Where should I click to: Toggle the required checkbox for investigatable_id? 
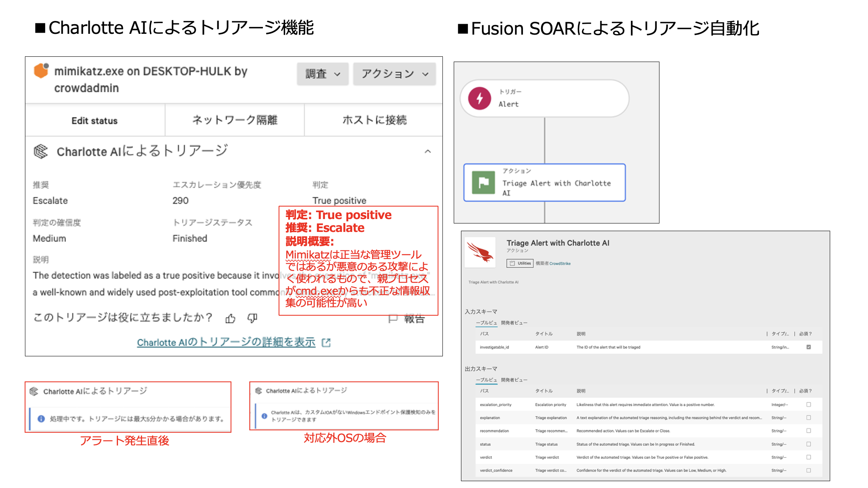click(x=808, y=347)
